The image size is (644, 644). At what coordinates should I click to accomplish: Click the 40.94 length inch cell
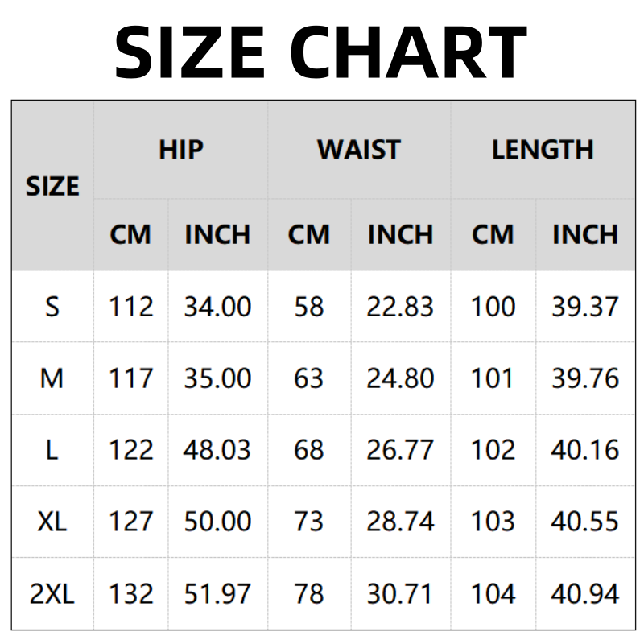pyautogui.click(x=585, y=594)
